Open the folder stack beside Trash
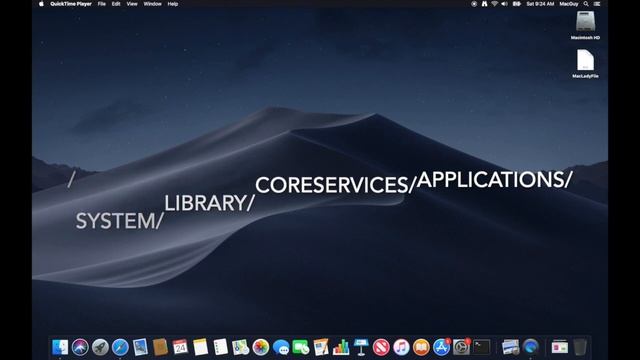The height and width of the screenshot is (360, 640). tap(560, 347)
